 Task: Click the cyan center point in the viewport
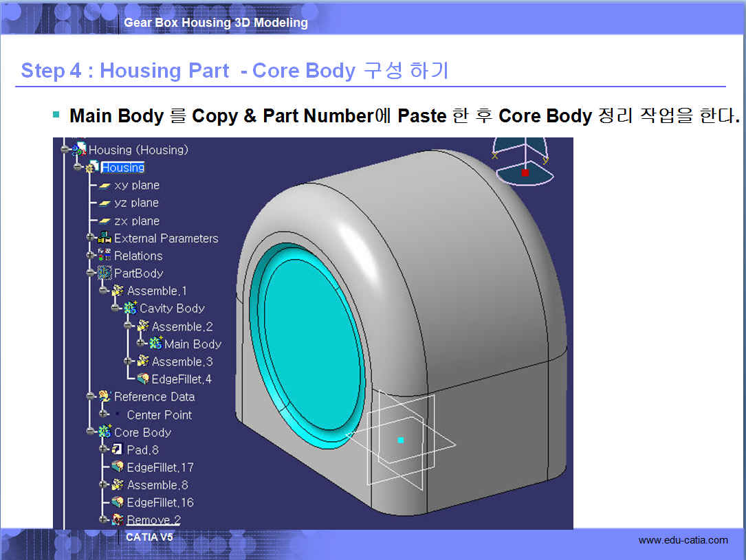[401, 440]
